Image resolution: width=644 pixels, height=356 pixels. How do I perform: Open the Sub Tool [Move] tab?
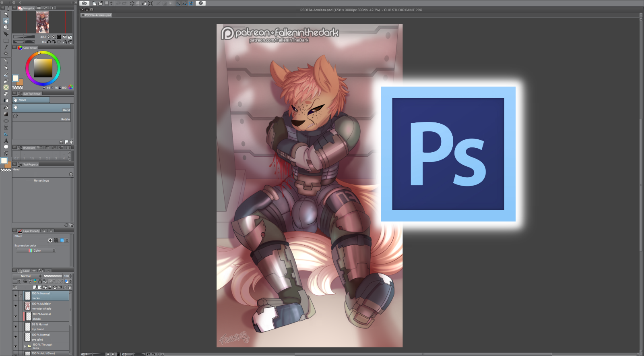(x=30, y=93)
